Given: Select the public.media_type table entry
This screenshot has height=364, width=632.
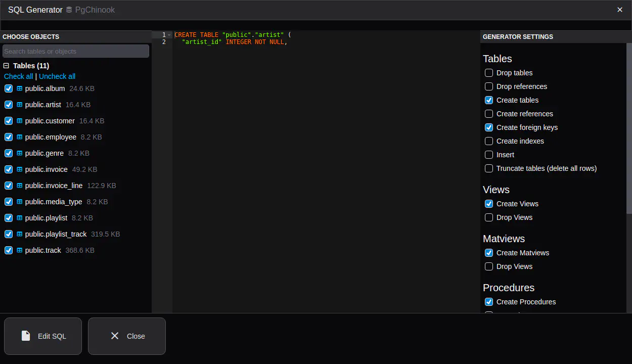Looking at the screenshot, I should (53, 202).
